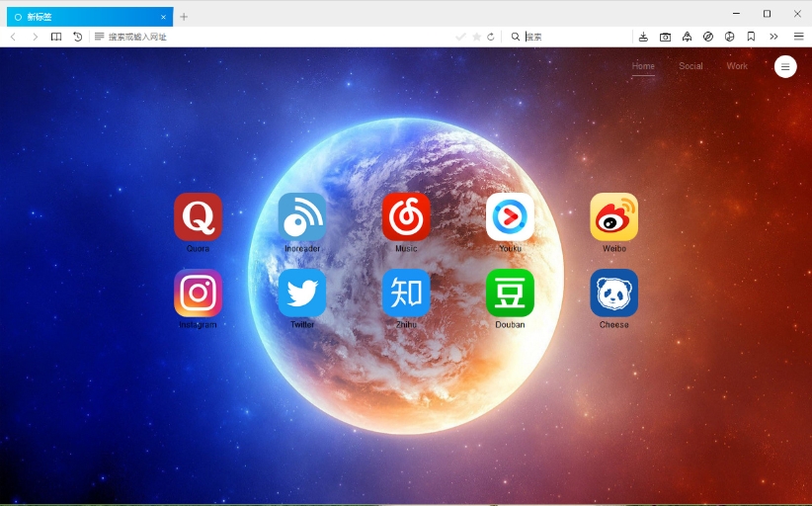Image resolution: width=812 pixels, height=506 pixels.
Task: Focus the address bar input
Action: click(x=280, y=37)
